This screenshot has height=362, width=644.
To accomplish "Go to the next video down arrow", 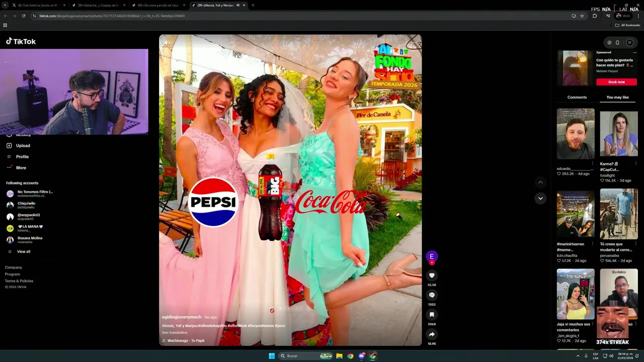I will click(540, 198).
